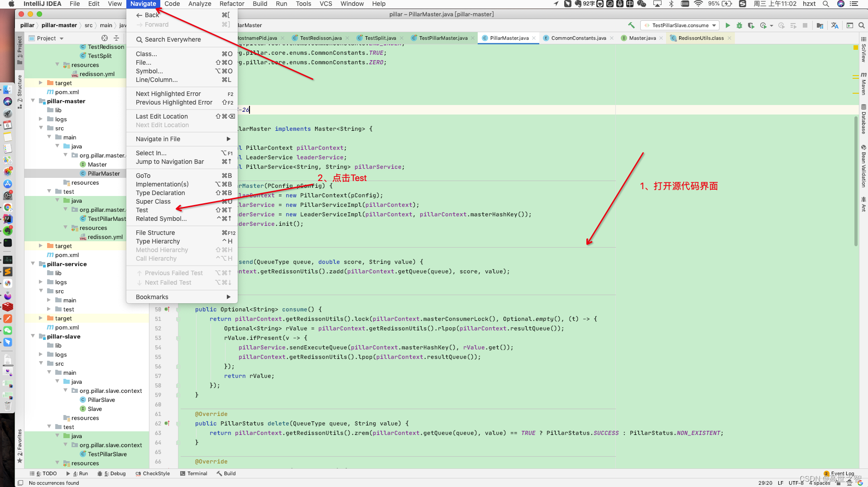Open the 4: Run tool window
The height and width of the screenshot is (487, 868).
pos(77,473)
